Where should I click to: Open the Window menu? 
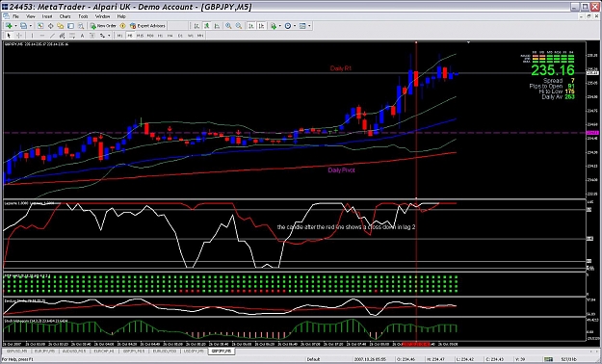pos(102,16)
